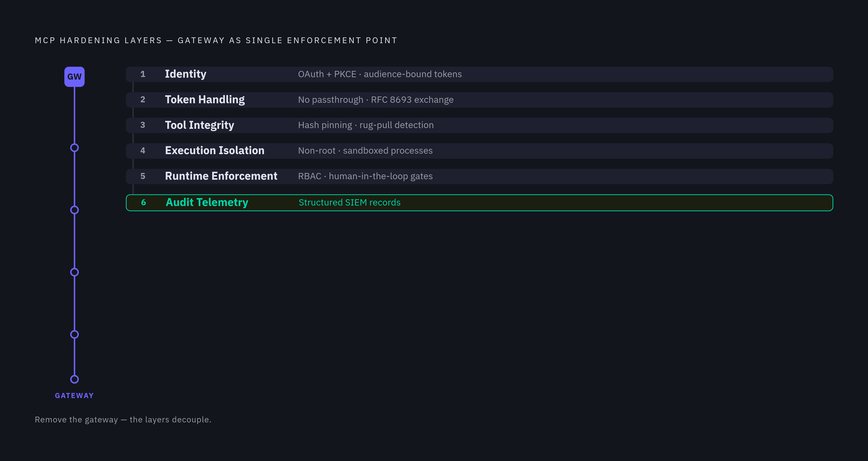Click 'No passthrough · RFC 8693 exchange' text
Viewport: 868px width, 461px height.
(376, 100)
